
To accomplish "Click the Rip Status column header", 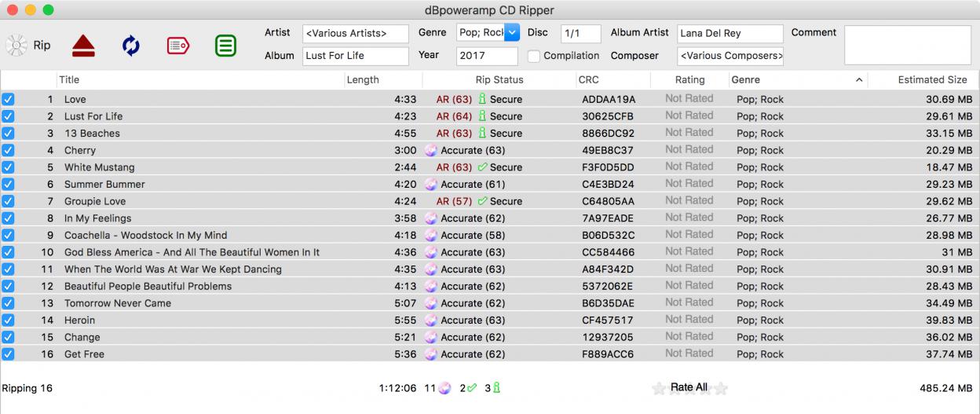I will (499, 80).
